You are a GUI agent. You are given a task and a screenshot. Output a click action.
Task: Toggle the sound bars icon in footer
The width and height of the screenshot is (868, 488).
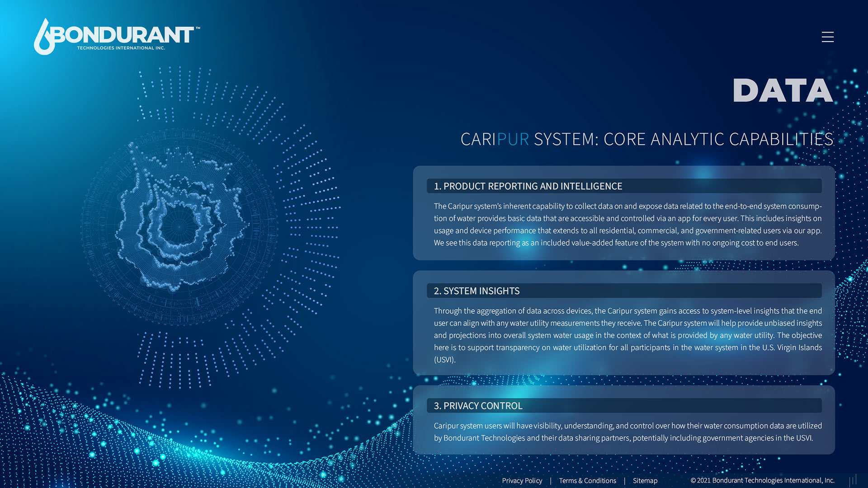(x=853, y=480)
